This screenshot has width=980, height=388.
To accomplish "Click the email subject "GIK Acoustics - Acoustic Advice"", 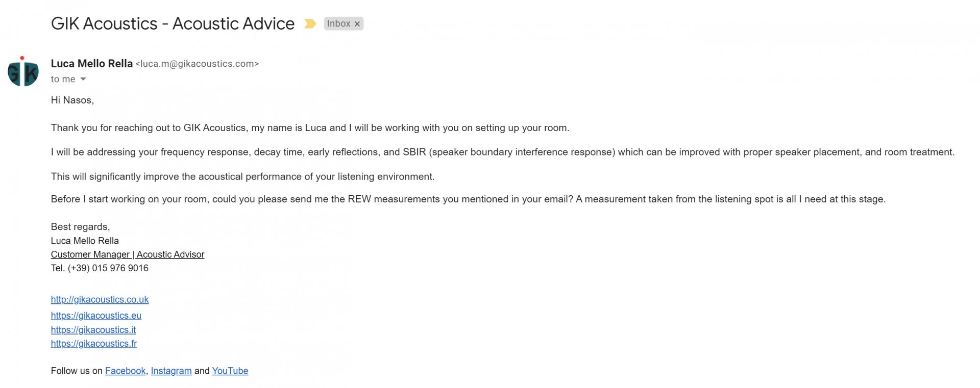I will coord(173,24).
